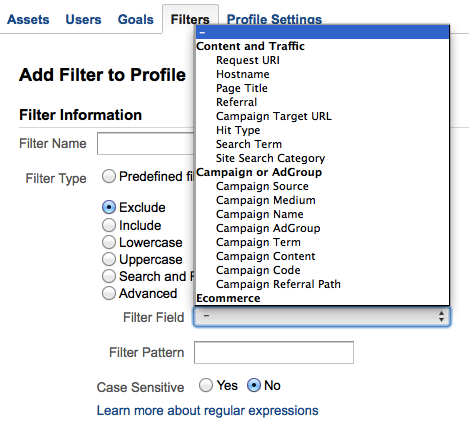Select the Include filter type
469x425 pixels.
[x=109, y=225]
